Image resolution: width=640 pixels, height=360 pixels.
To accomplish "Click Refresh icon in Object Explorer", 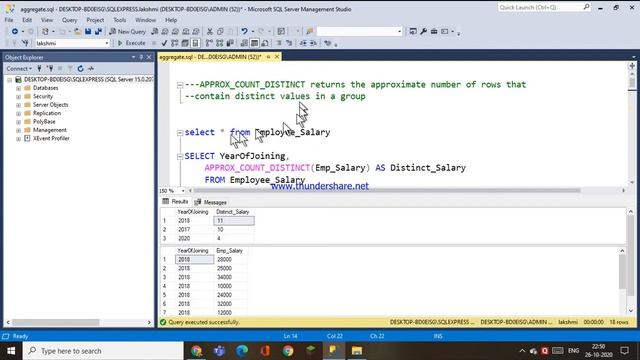I will pos(80,69).
